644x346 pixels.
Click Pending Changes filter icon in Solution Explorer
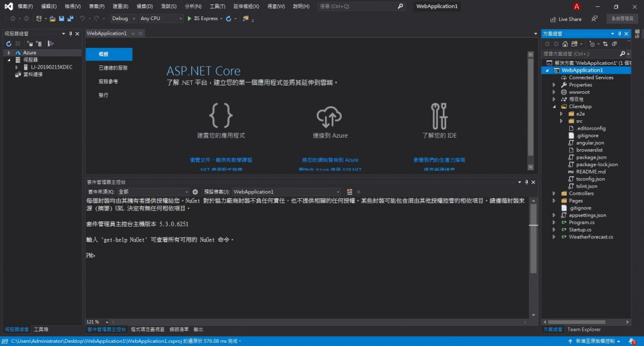[x=592, y=44]
